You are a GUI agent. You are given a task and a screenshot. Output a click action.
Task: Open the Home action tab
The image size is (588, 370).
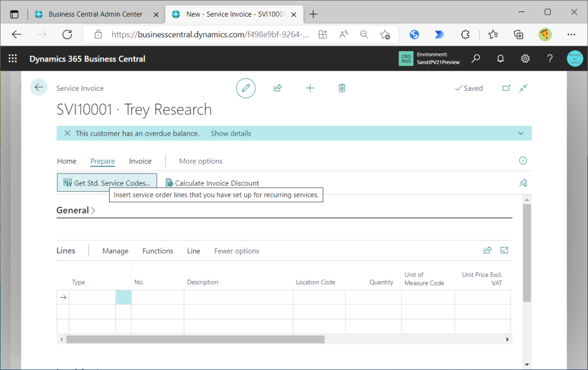[x=67, y=161]
